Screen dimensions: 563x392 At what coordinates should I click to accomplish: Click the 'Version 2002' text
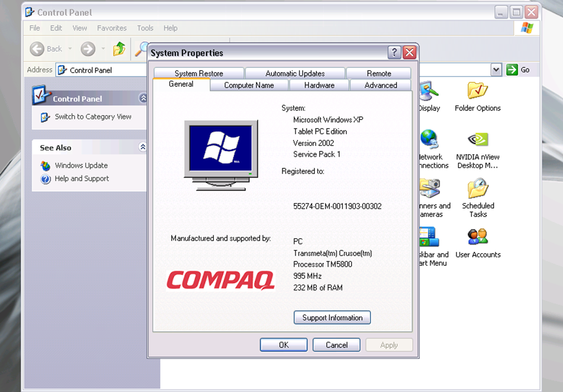click(314, 143)
